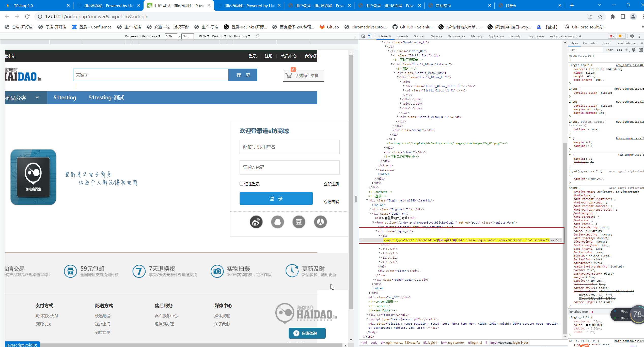Click the 邮箱/手机/用户名 input field
This screenshot has height=347, width=644.
click(x=289, y=147)
